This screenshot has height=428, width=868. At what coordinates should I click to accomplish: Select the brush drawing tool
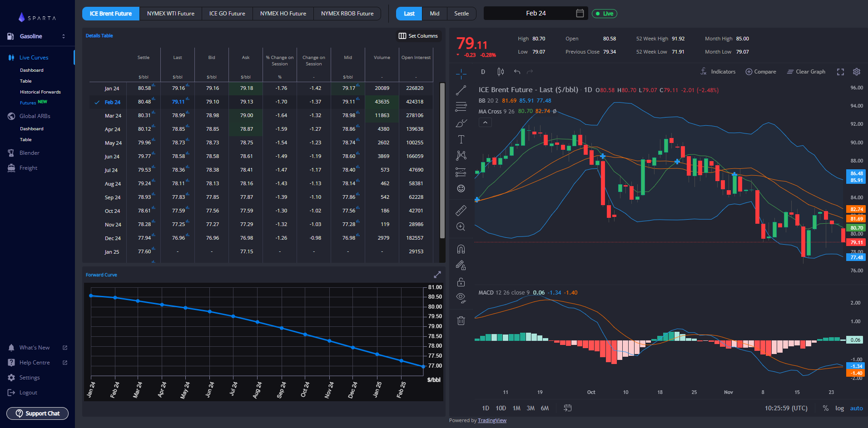click(461, 123)
